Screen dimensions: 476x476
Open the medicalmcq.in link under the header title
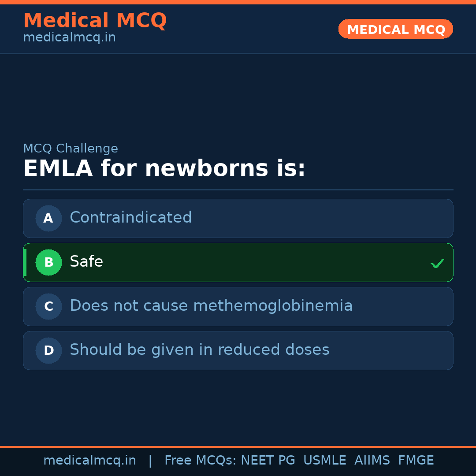click(x=69, y=38)
